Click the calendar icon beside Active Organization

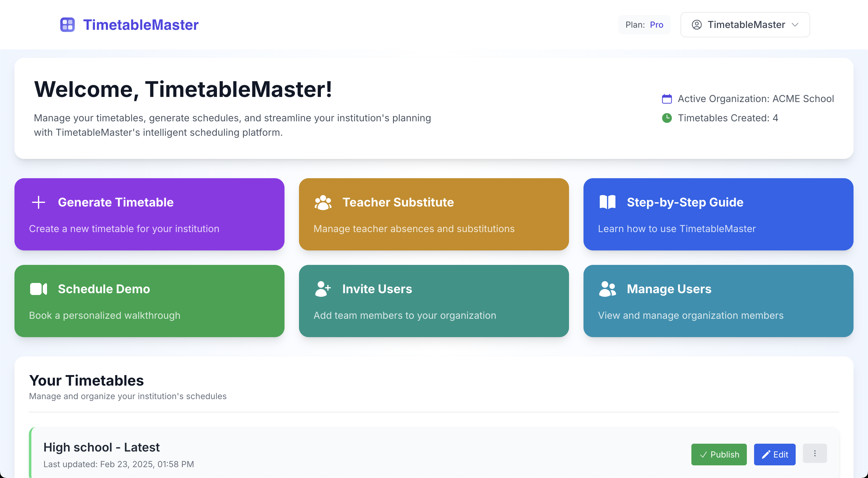click(x=666, y=99)
